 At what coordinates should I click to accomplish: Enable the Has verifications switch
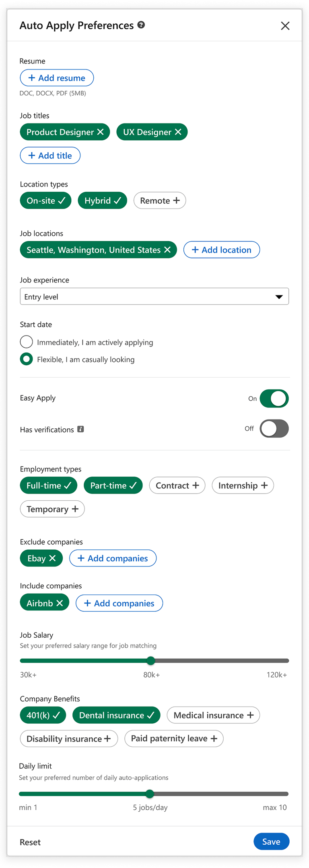(x=274, y=429)
